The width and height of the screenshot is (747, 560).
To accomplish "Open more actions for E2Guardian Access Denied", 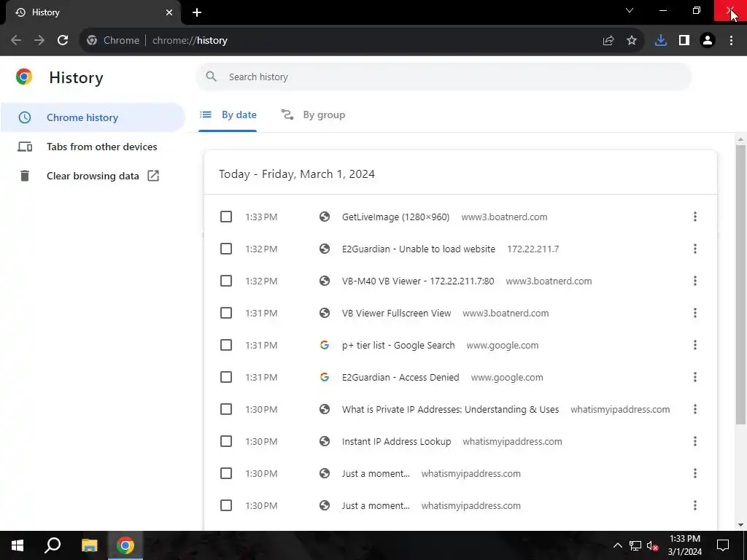I will 695,377.
